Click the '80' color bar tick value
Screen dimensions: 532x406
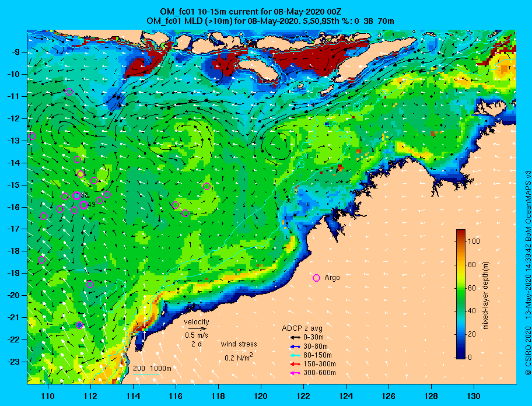472,265
